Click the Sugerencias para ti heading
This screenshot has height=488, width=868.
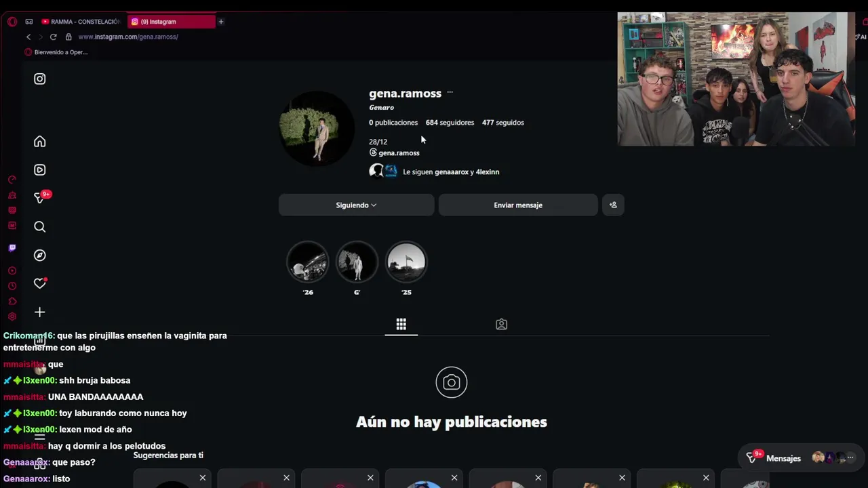click(x=168, y=455)
